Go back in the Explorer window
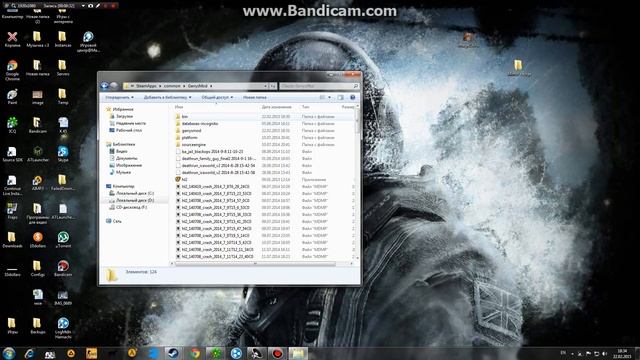640x360 pixels. click(104, 86)
